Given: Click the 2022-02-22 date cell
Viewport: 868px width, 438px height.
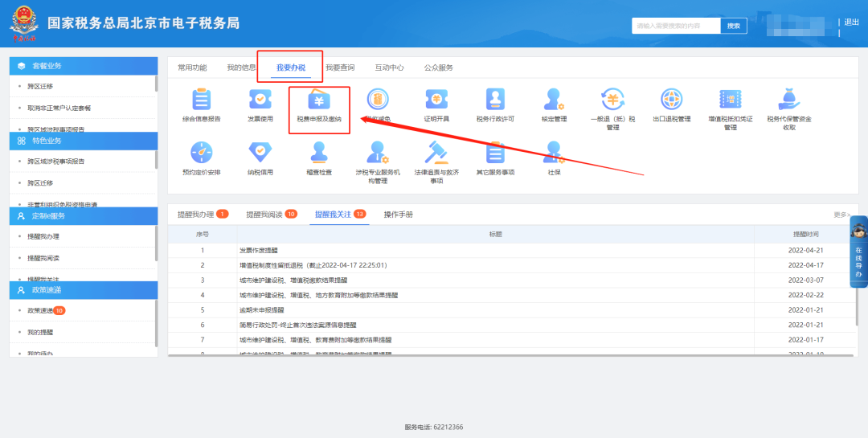Looking at the screenshot, I should [805, 295].
